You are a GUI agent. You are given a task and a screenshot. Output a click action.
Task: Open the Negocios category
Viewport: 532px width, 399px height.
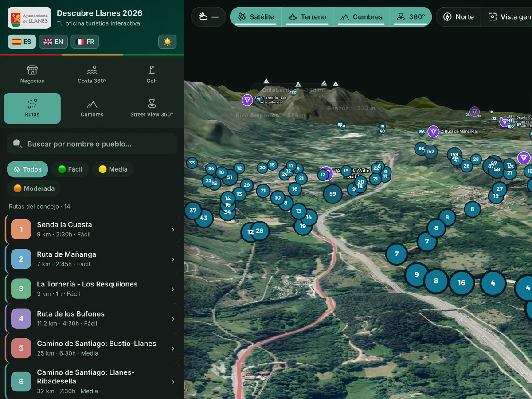(x=32, y=75)
